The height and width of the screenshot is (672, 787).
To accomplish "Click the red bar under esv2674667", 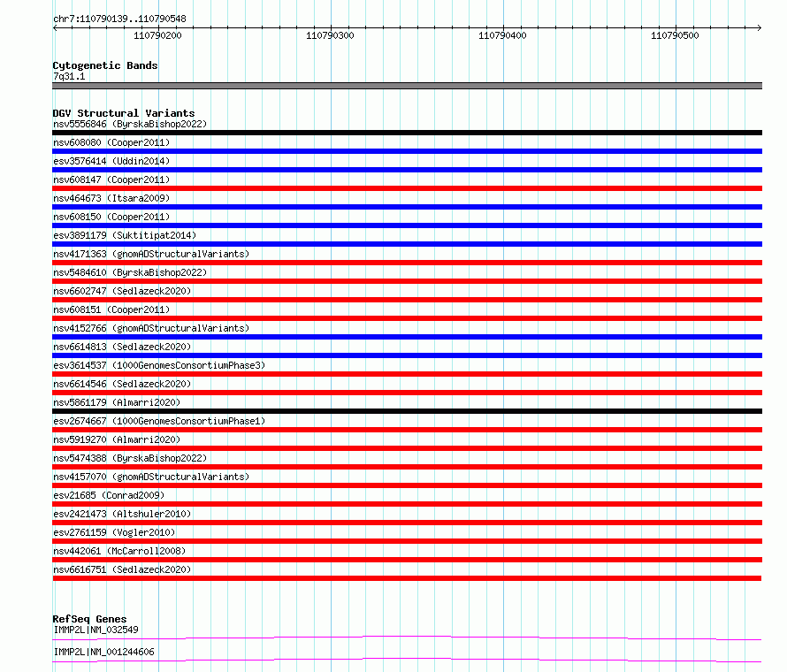I will tap(407, 430).
